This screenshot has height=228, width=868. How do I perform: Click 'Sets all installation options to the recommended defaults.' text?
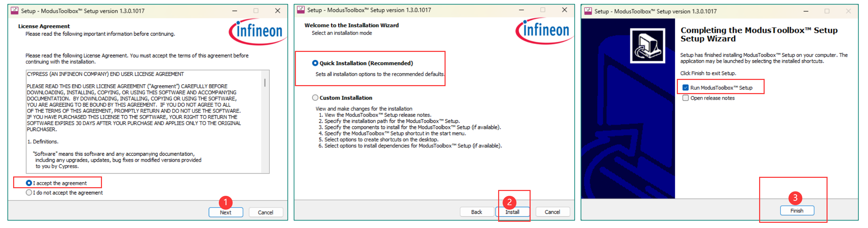380,74
